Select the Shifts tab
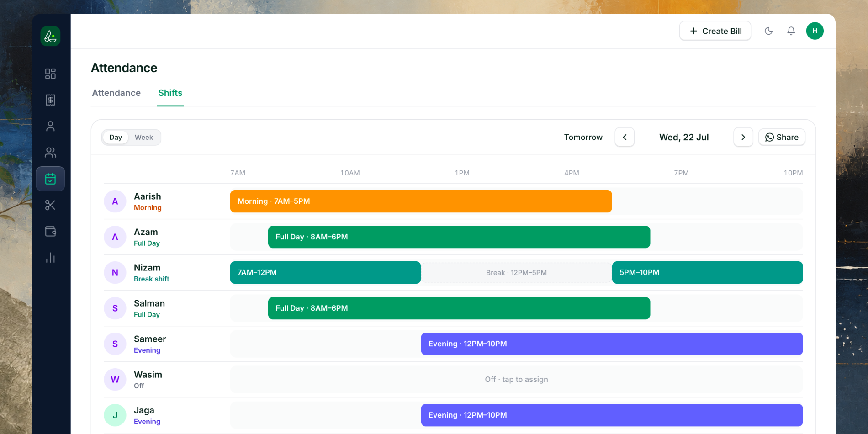 (x=170, y=93)
